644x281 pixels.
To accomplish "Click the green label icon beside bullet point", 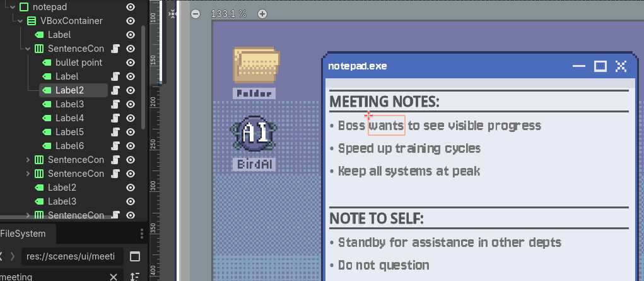I will (47, 63).
